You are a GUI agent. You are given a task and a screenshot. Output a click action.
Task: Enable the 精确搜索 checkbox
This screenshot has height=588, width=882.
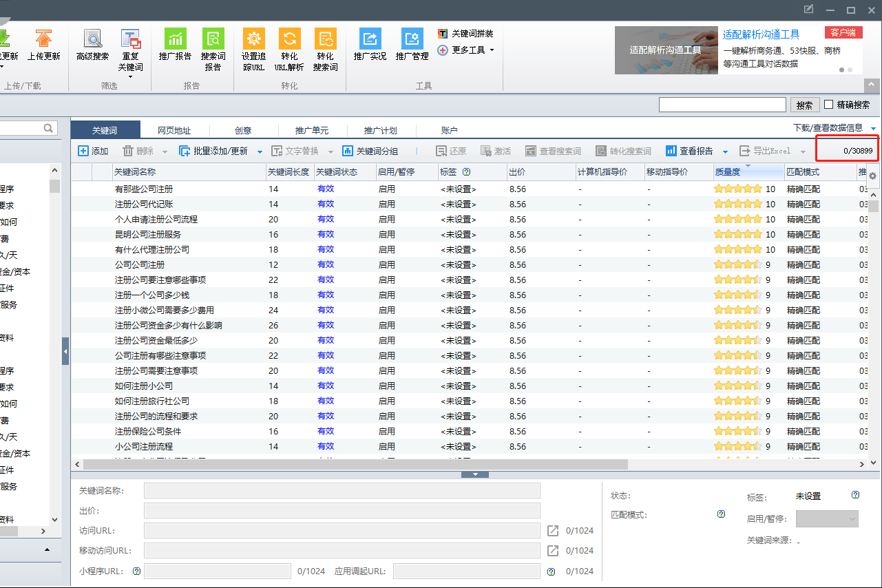click(x=829, y=105)
